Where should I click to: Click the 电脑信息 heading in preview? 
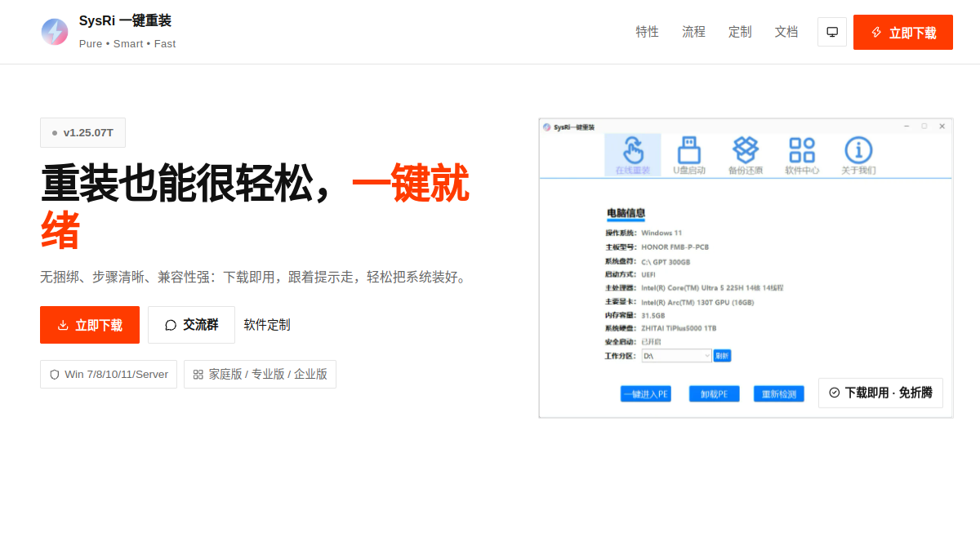[626, 213]
